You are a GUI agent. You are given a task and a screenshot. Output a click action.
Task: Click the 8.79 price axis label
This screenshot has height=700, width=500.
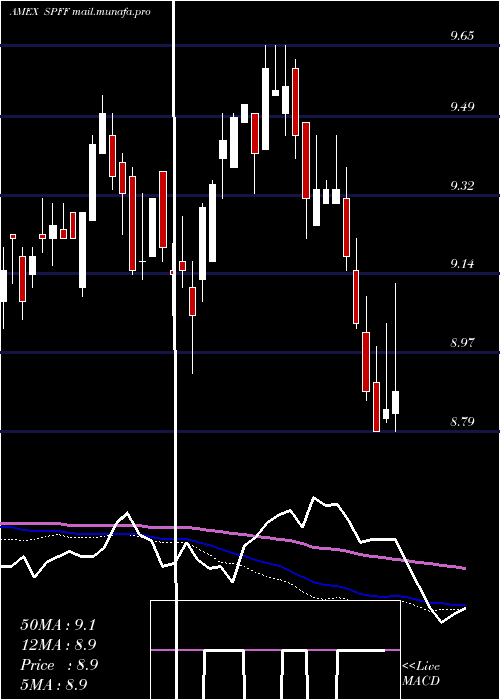pyautogui.click(x=462, y=421)
